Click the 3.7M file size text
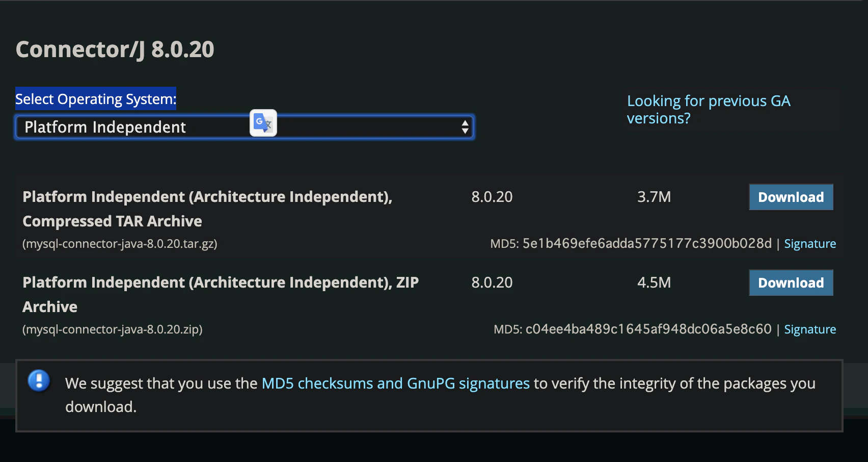This screenshot has height=462, width=868. click(x=654, y=197)
